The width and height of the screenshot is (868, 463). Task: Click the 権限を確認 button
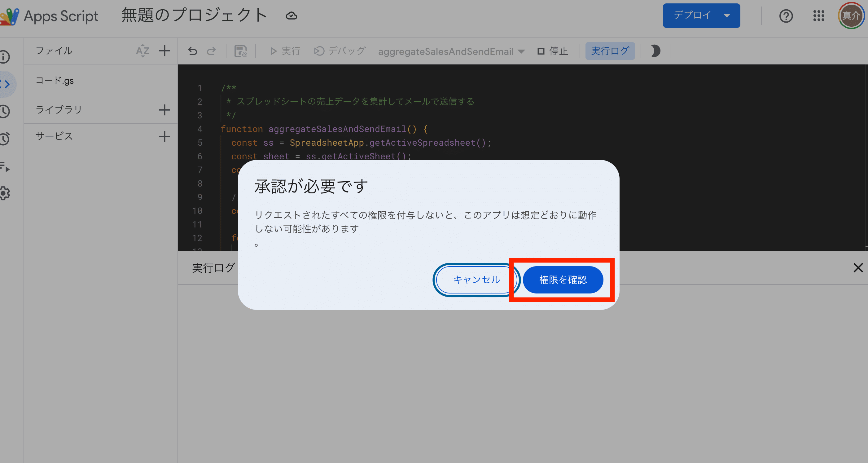pyautogui.click(x=563, y=280)
